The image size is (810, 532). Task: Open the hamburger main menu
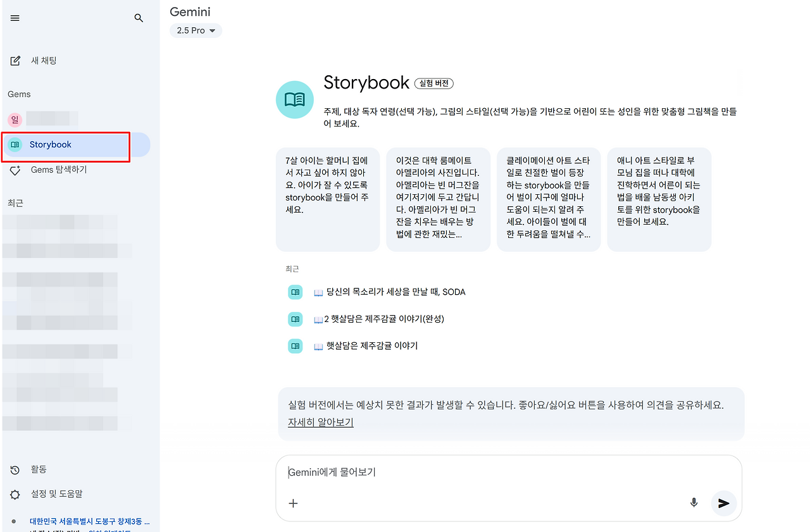pos(15,18)
